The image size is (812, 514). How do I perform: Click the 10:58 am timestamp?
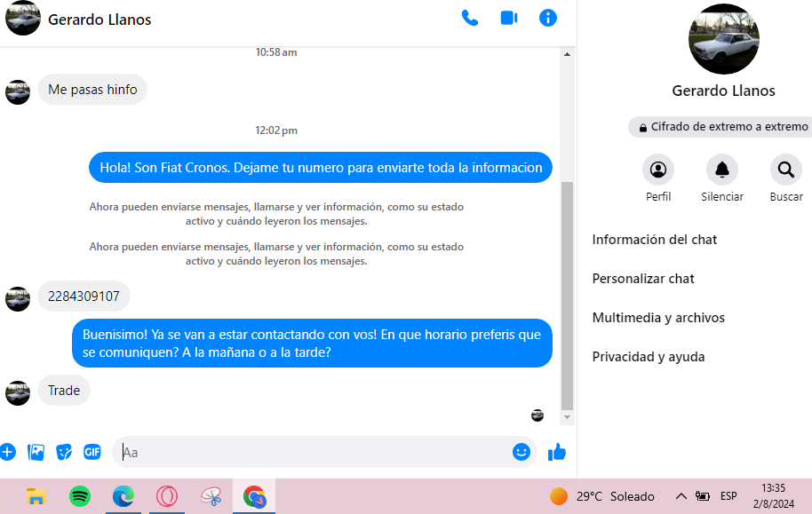[276, 52]
